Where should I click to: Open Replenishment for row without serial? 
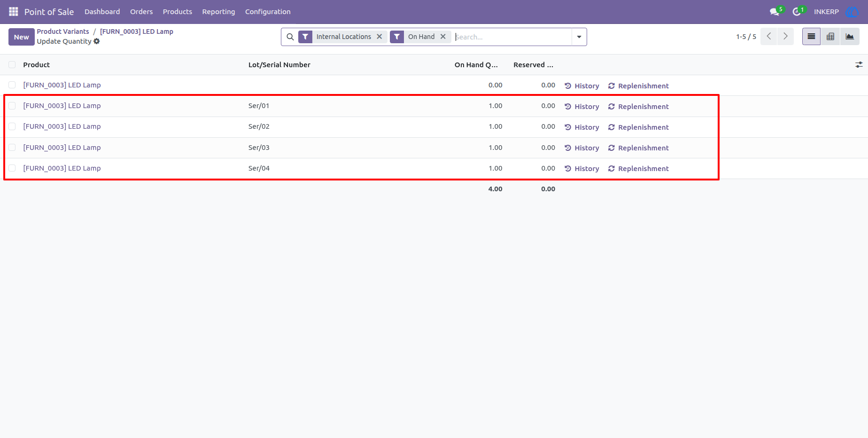click(x=638, y=86)
